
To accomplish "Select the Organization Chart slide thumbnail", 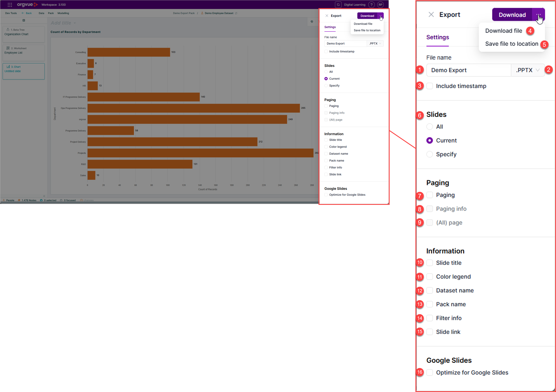I will [x=24, y=34].
